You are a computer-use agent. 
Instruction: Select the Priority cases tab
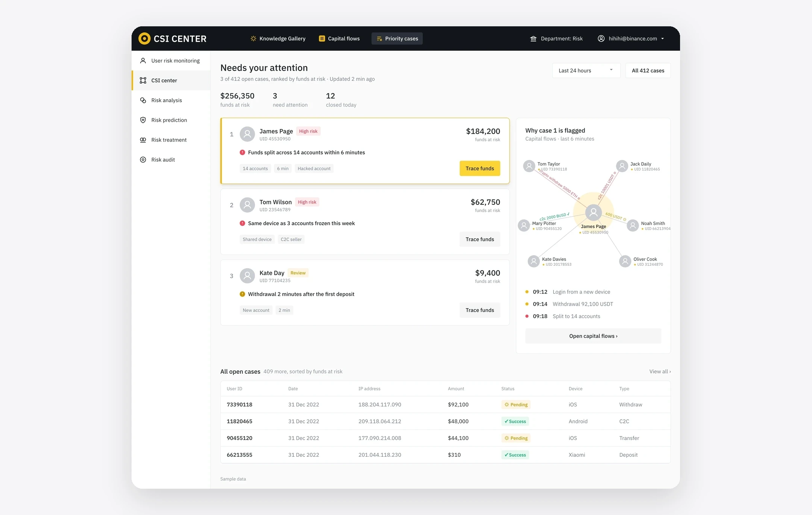(x=397, y=38)
